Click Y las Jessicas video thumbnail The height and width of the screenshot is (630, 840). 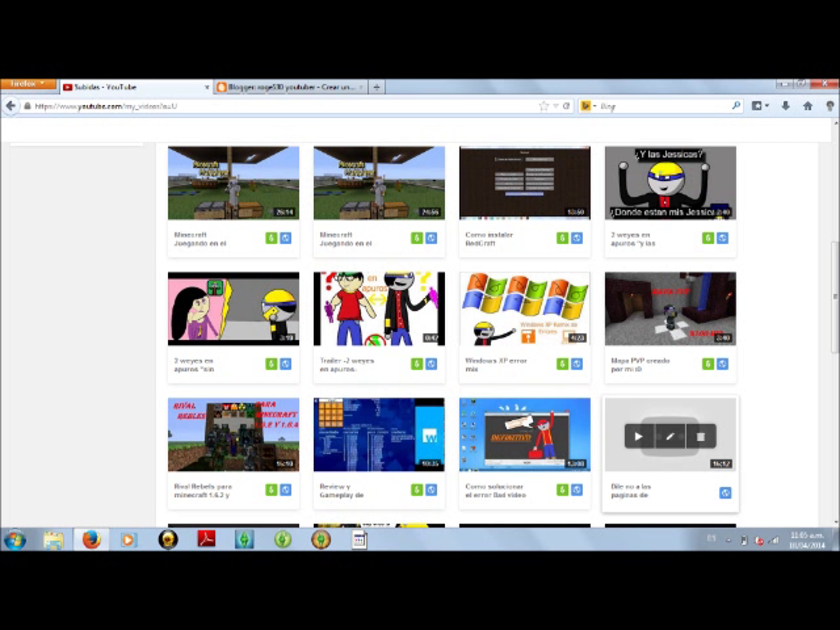670,183
